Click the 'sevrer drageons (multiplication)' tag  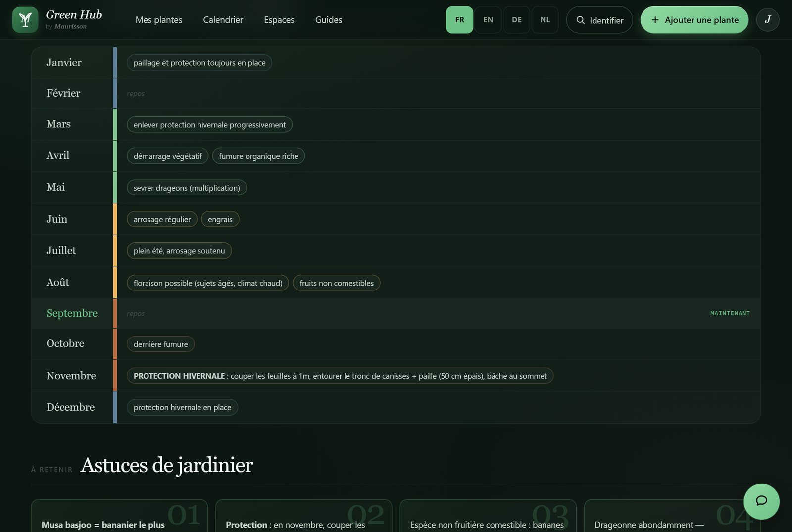pos(187,188)
